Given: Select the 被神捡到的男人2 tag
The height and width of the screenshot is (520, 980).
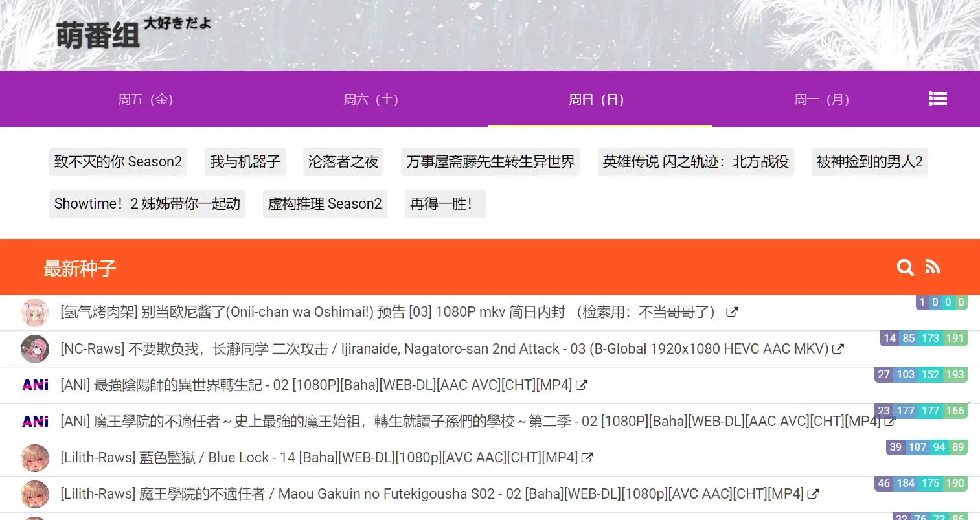Looking at the screenshot, I should (869, 162).
